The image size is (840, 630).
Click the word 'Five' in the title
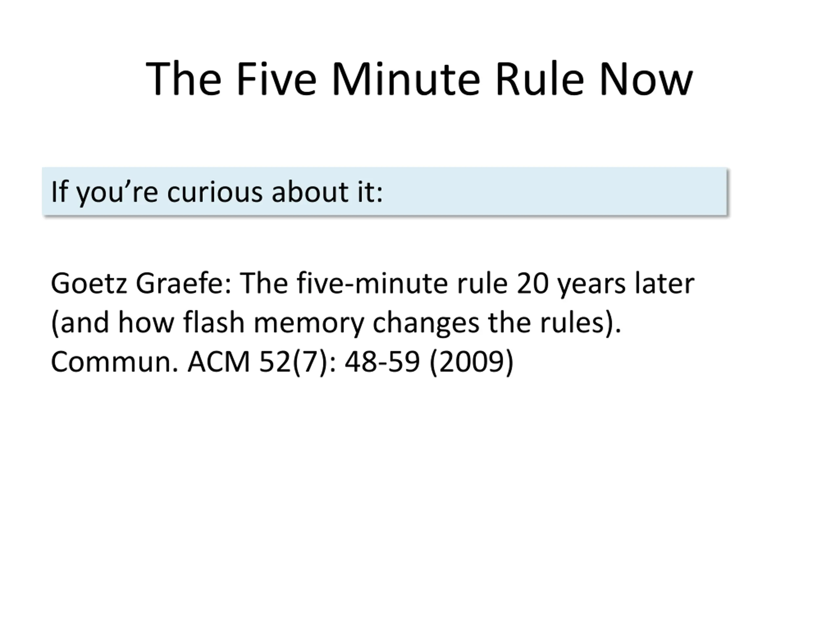[x=277, y=79]
